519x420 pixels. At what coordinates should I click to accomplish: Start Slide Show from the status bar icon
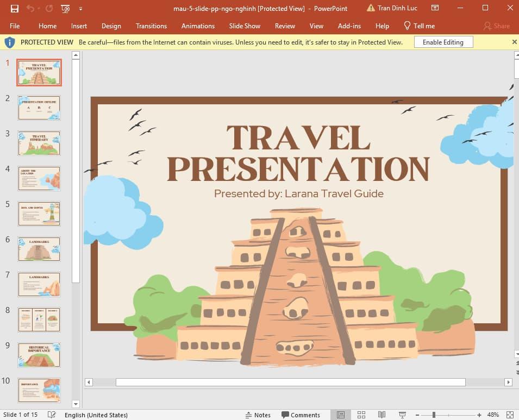click(402, 415)
